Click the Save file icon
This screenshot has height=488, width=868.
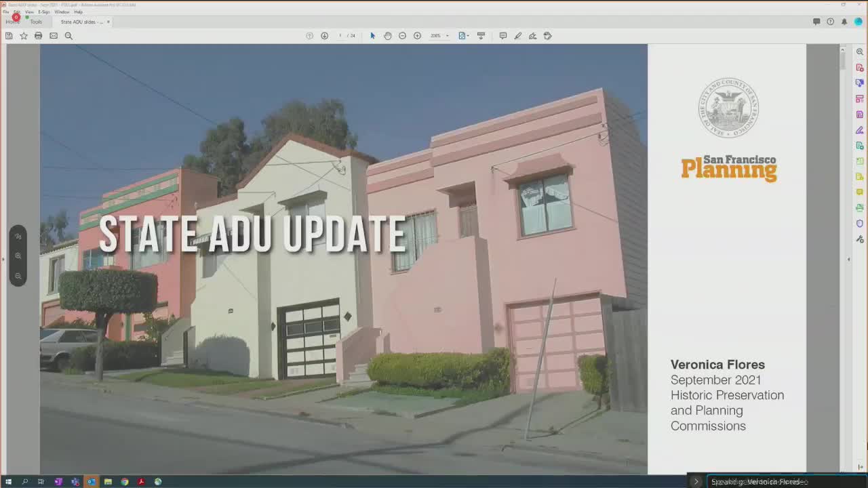pyautogui.click(x=9, y=36)
